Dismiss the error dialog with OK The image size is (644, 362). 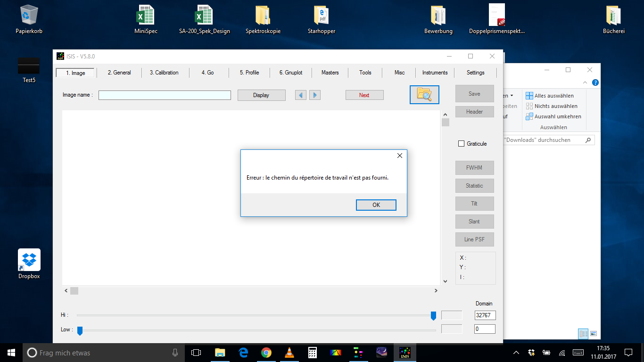(376, 205)
